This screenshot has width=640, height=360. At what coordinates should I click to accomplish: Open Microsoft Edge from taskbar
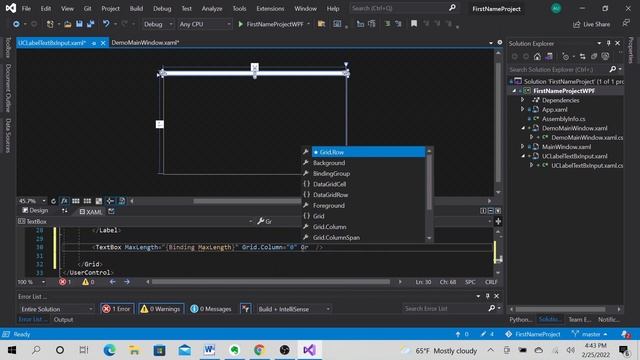click(109, 350)
